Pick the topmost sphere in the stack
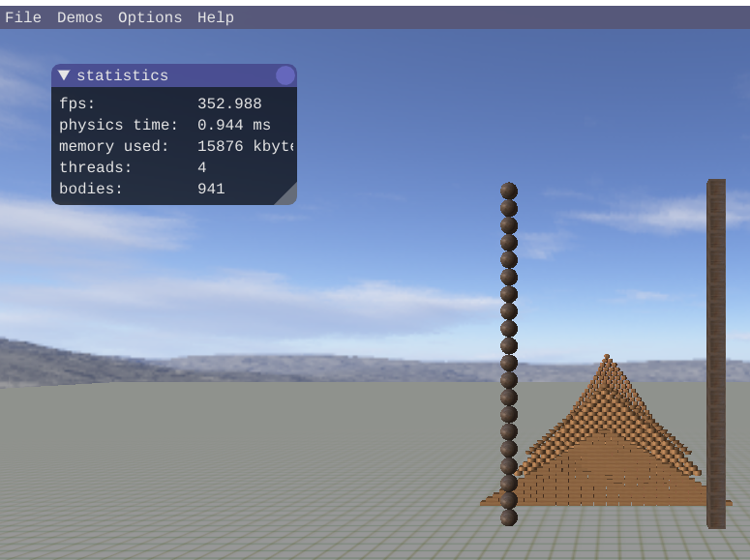The image size is (750, 560). (x=509, y=191)
